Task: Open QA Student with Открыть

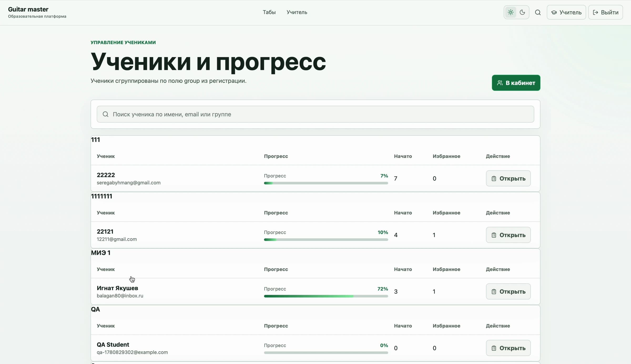Action: (x=508, y=348)
